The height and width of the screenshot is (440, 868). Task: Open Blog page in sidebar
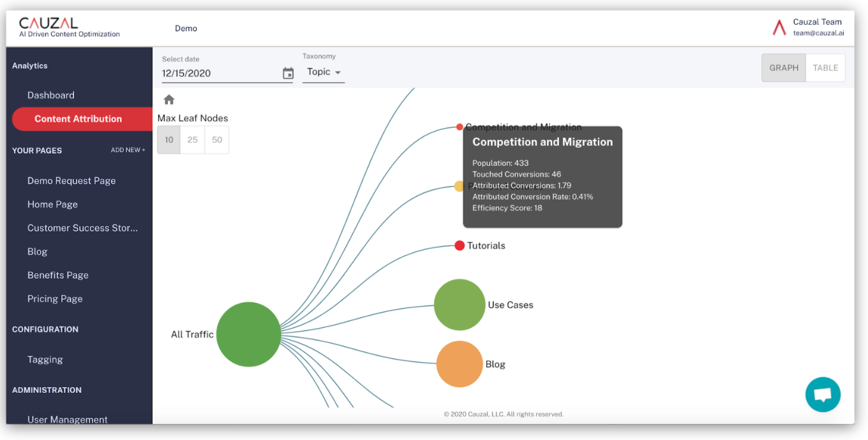(38, 251)
